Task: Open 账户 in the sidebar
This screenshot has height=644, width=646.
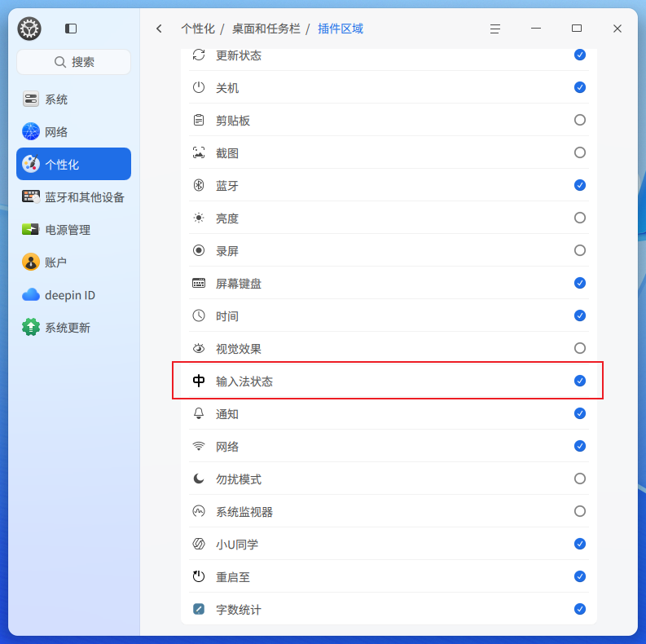Action: coord(74,262)
